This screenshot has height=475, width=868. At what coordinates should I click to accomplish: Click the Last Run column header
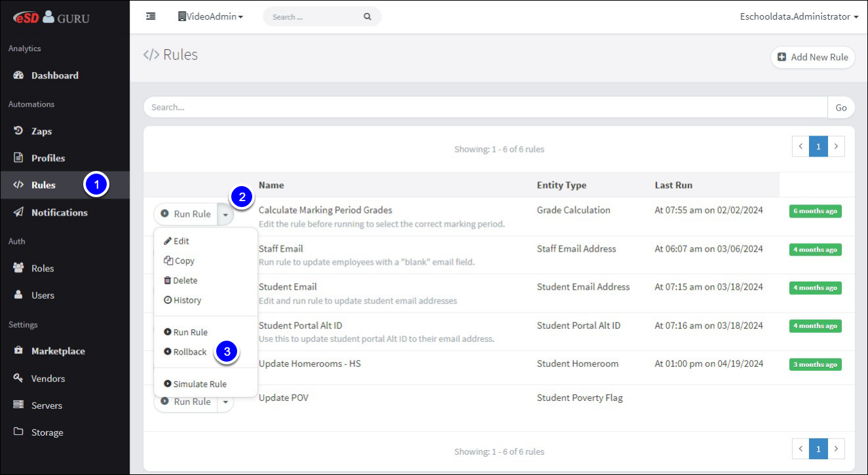[673, 185]
